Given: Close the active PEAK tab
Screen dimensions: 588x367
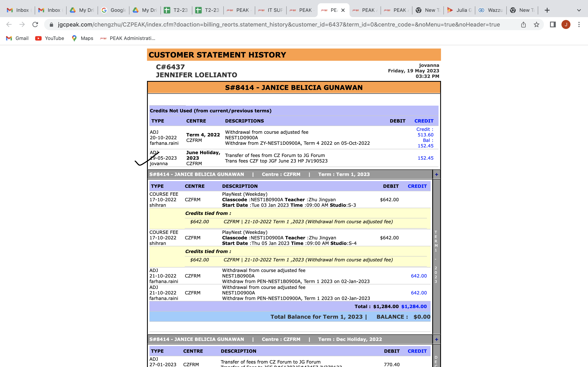Looking at the screenshot, I should point(343,10).
